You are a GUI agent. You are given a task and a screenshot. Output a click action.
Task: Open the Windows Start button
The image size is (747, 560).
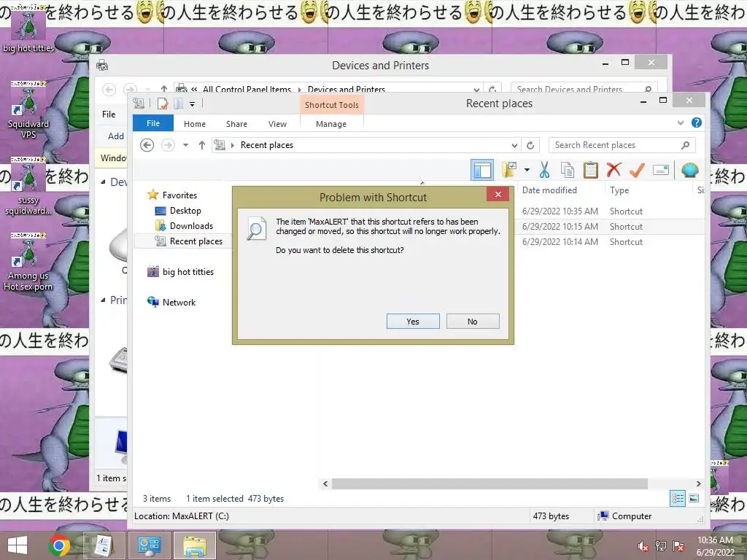click(18, 545)
